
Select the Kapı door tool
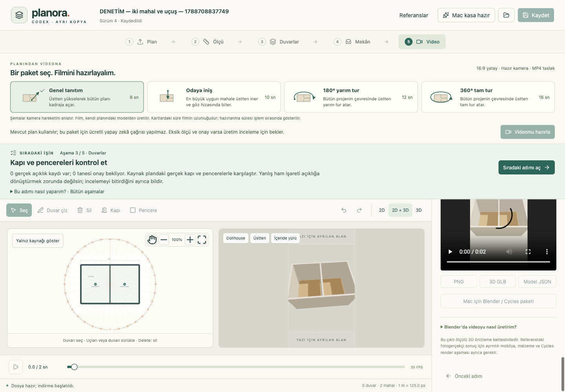111,210
